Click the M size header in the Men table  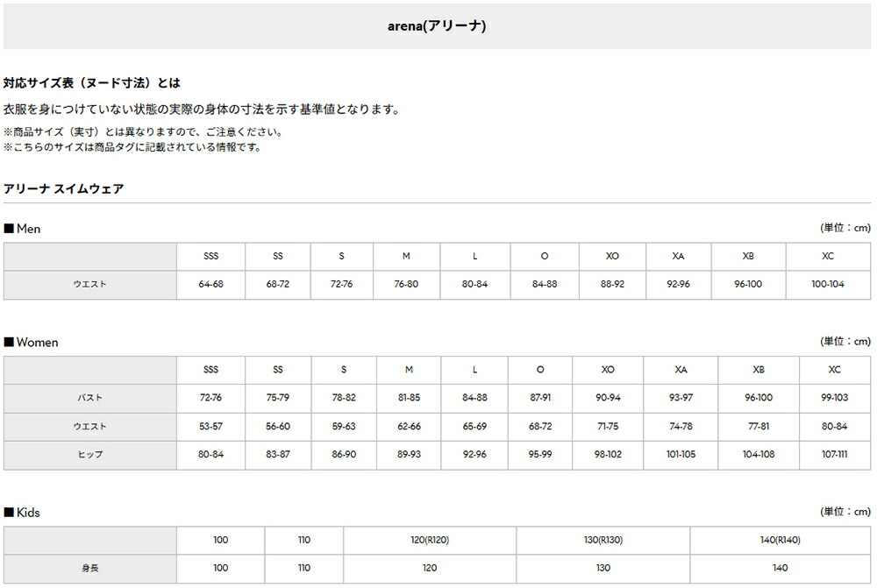coord(406,256)
